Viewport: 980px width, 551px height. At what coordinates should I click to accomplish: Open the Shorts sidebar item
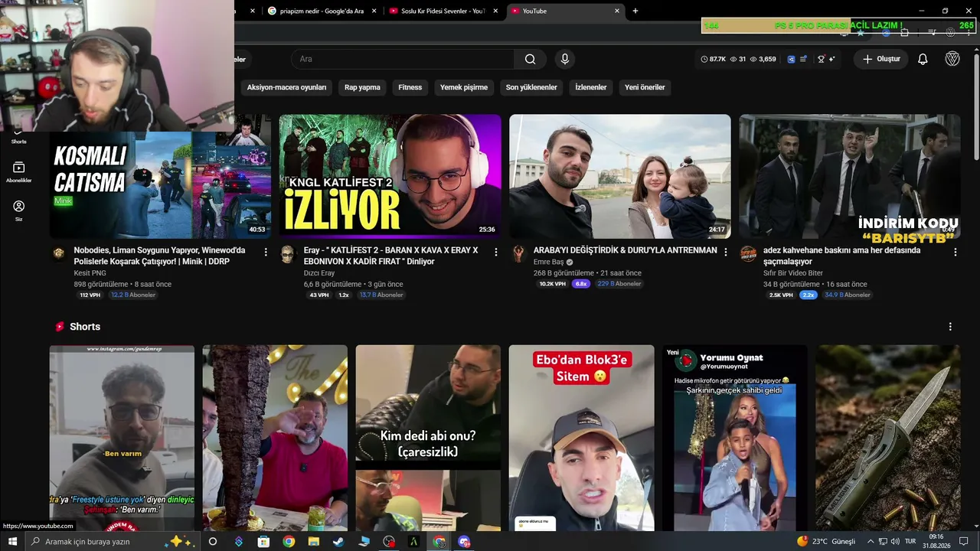(x=19, y=137)
